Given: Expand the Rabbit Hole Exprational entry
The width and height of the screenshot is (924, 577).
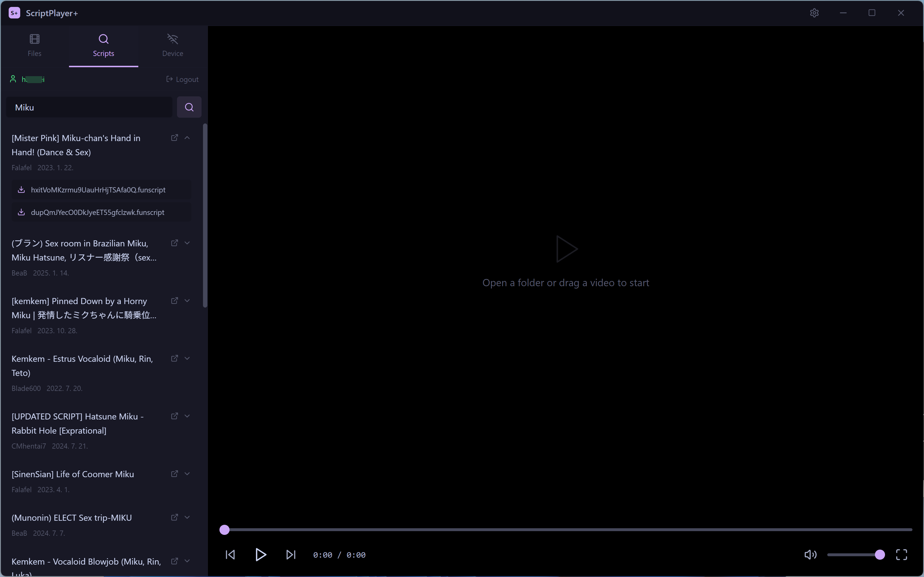Looking at the screenshot, I should [187, 416].
